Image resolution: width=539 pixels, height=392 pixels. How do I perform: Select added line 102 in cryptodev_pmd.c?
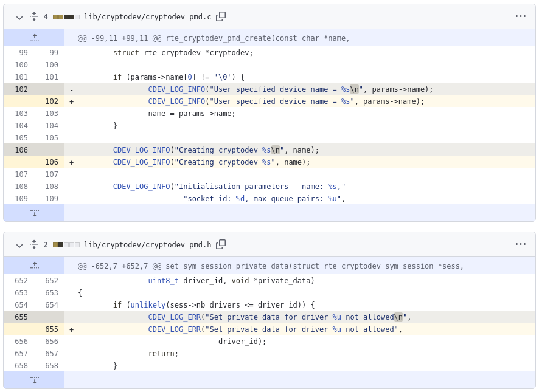pos(52,101)
